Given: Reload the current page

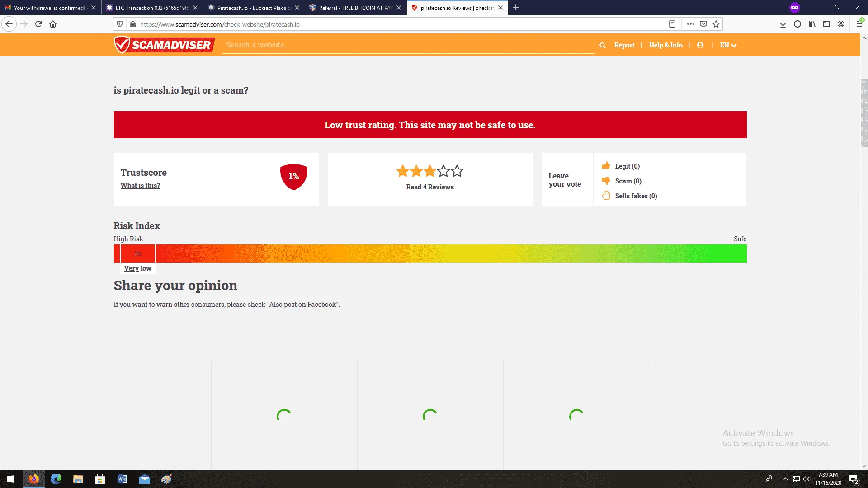Looking at the screenshot, I should [x=38, y=24].
